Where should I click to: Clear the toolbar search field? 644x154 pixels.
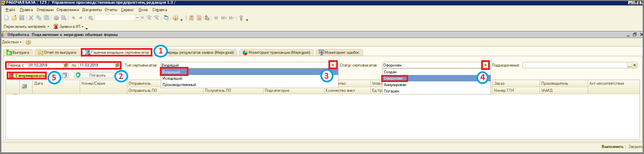point(142,18)
